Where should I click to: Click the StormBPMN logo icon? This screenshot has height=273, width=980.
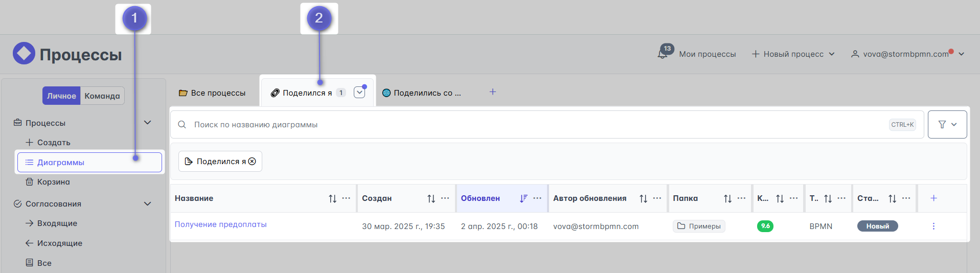pos(24,53)
